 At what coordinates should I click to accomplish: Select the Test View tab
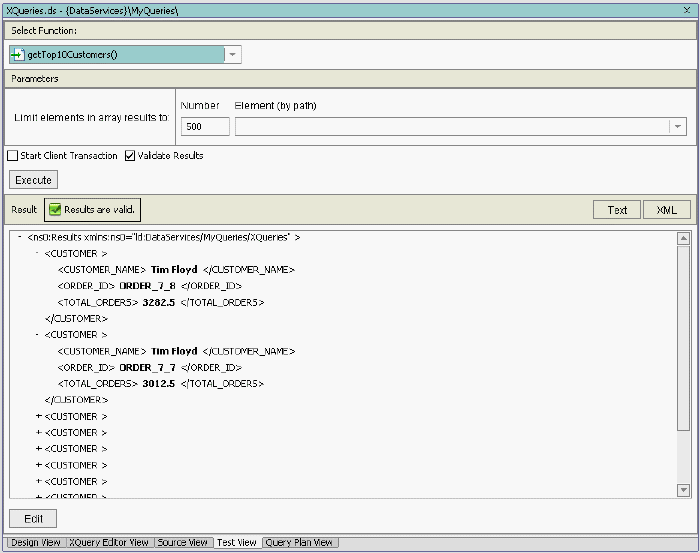point(237,542)
